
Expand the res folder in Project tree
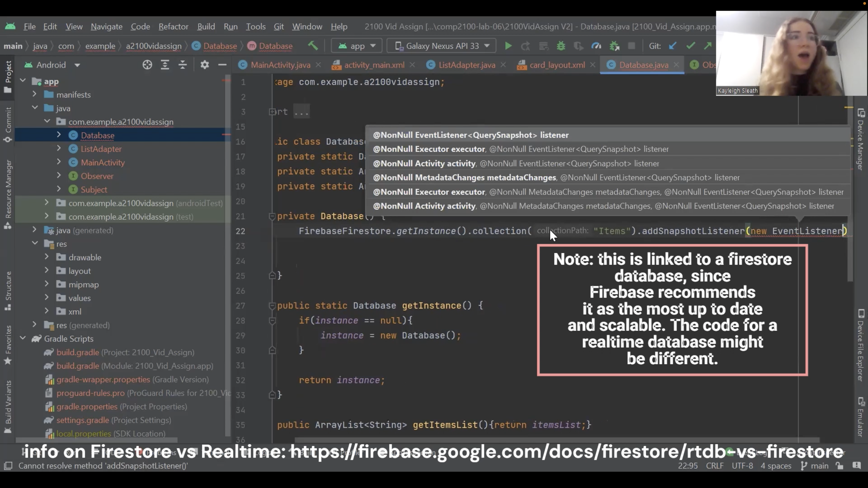[x=34, y=243]
